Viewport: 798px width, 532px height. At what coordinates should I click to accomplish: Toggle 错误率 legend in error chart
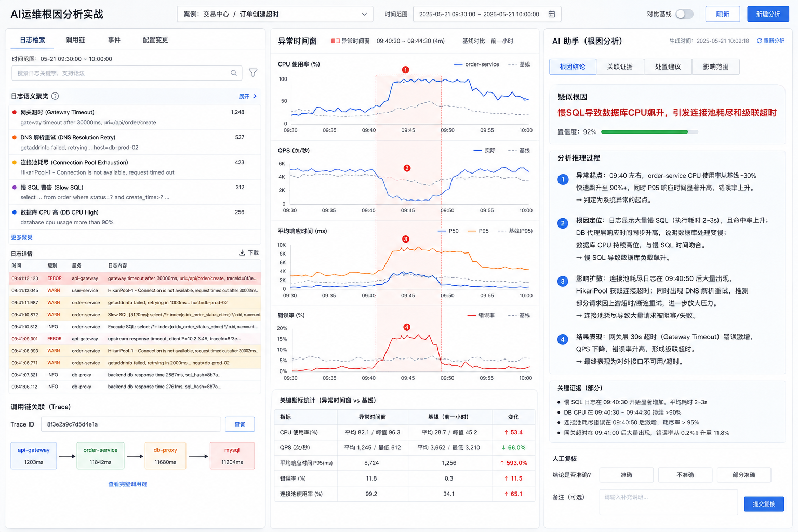[481, 315]
